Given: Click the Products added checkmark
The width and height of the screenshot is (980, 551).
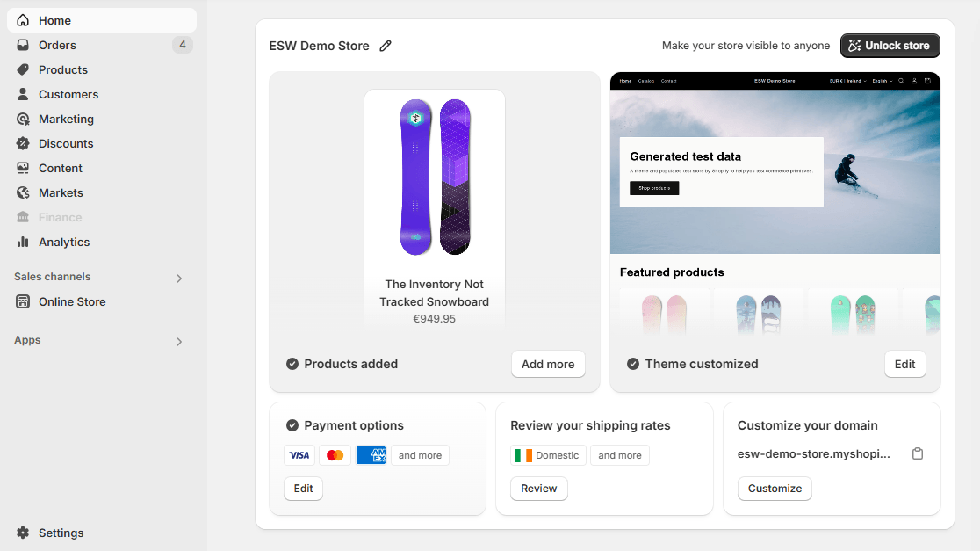Looking at the screenshot, I should pyautogui.click(x=292, y=364).
